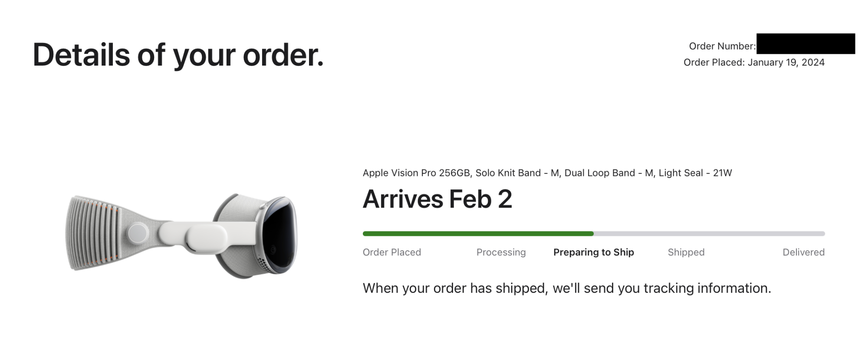Viewport: 868px width, 358px height.
Task: Click the gray unfilled part of progress bar
Action: coord(709,234)
